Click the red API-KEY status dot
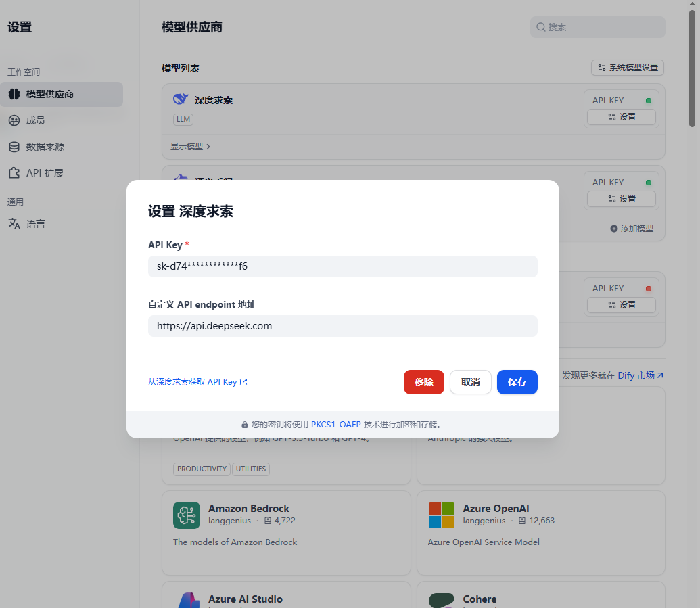700x608 pixels. (649, 289)
